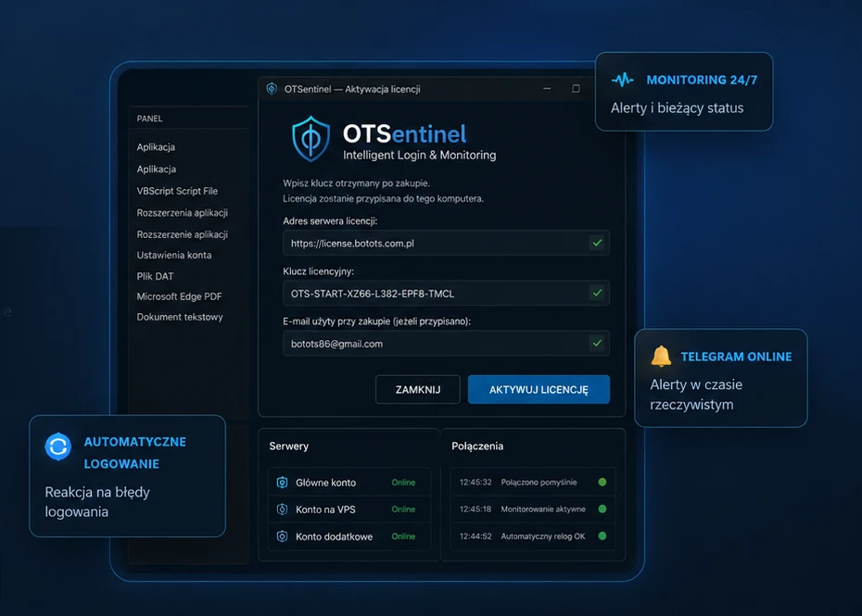Click the Główne konto server row
This screenshot has width=862, height=616.
[349, 482]
